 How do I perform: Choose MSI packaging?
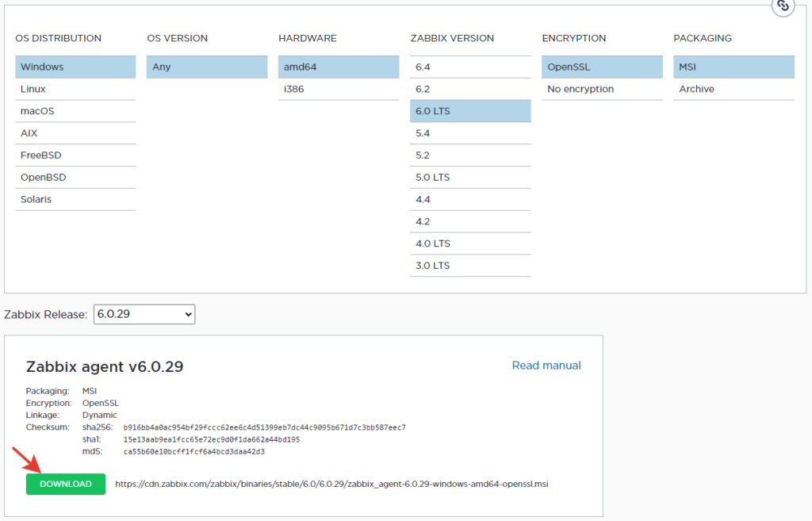tap(733, 67)
